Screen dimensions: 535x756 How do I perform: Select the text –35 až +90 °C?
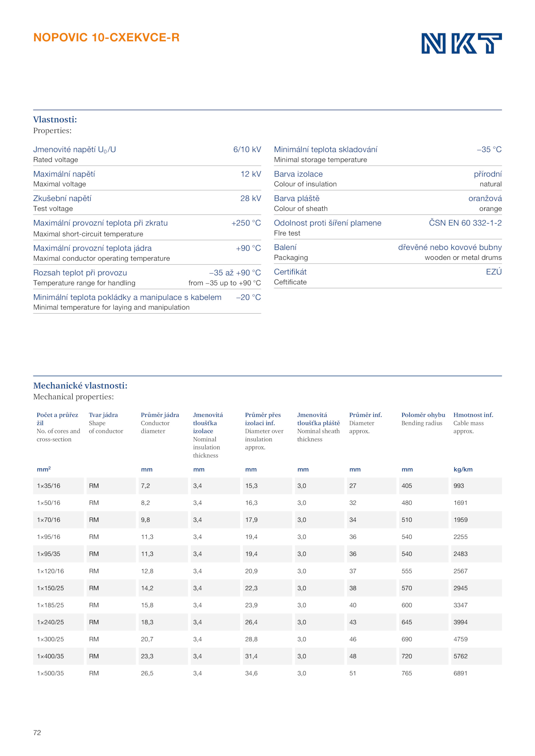(x=235, y=273)
